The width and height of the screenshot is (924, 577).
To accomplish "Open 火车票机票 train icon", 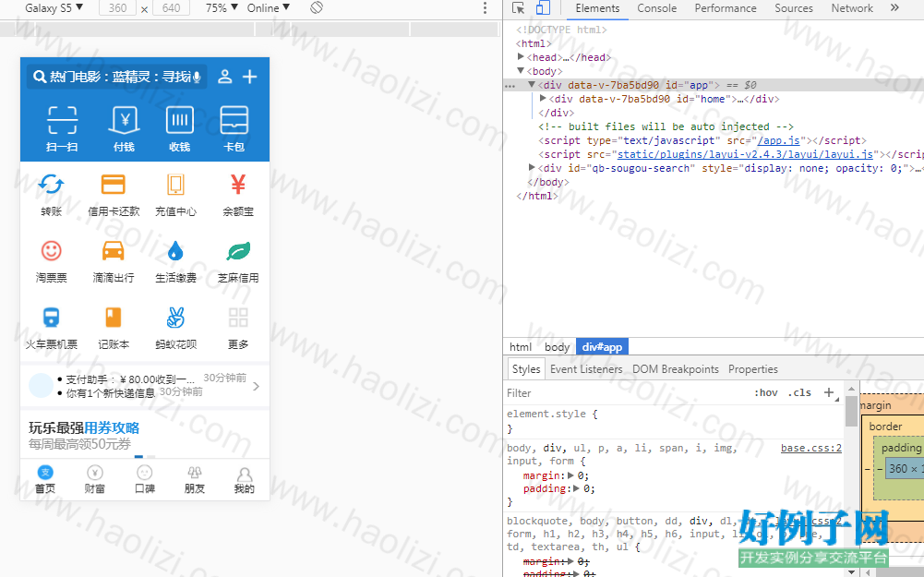I will pyautogui.click(x=52, y=317).
